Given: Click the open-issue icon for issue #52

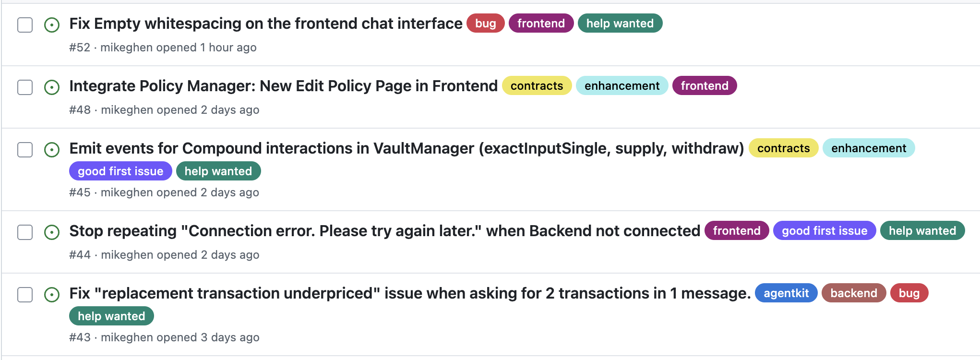Looking at the screenshot, I should pos(52,25).
